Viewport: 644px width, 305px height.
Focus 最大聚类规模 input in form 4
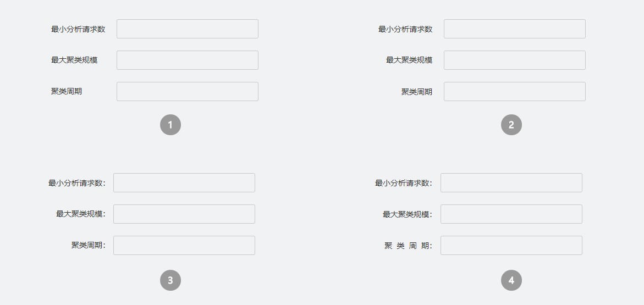(x=511, y=214)
